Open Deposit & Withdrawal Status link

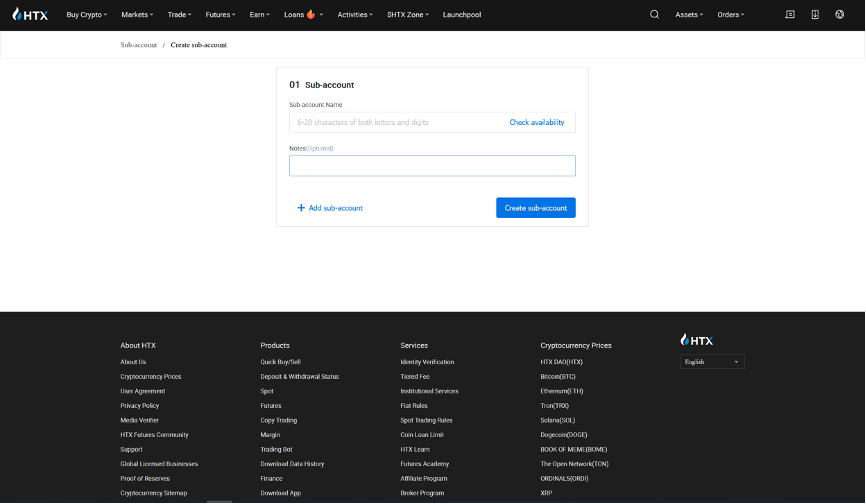pyautogui.click(x=300, y=376)
